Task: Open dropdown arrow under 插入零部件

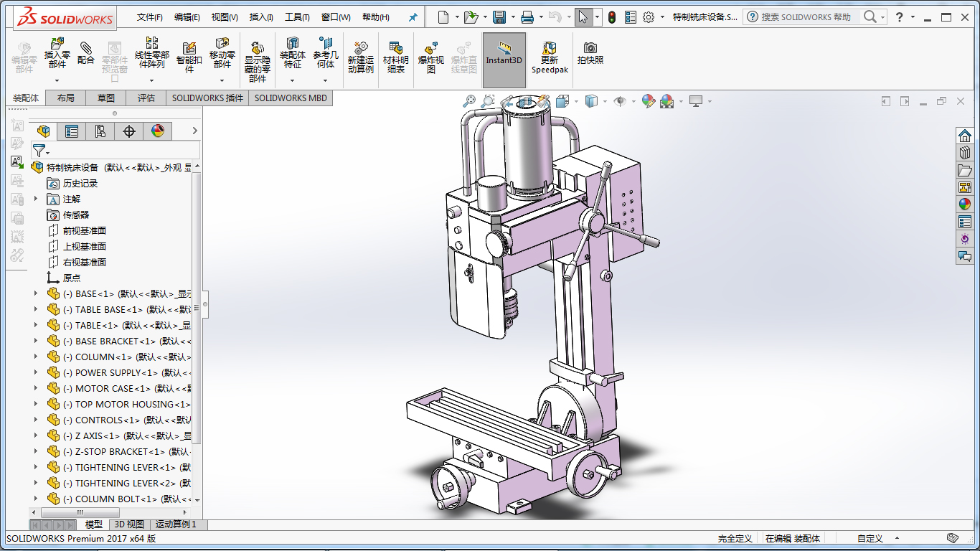Action: [57, 80]
